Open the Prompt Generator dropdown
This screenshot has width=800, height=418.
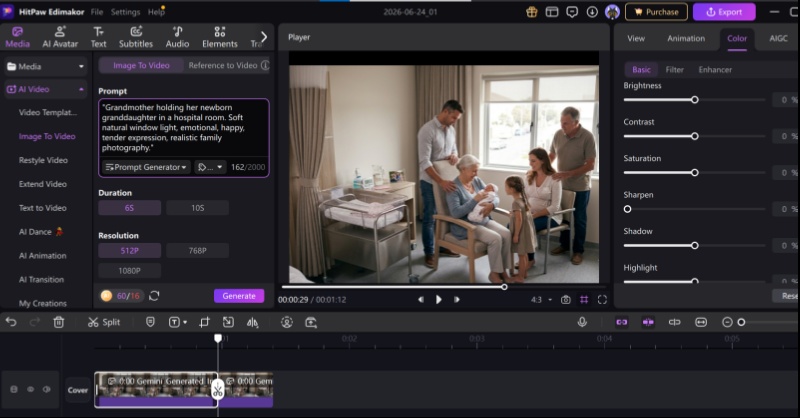[x=146, y=167]
